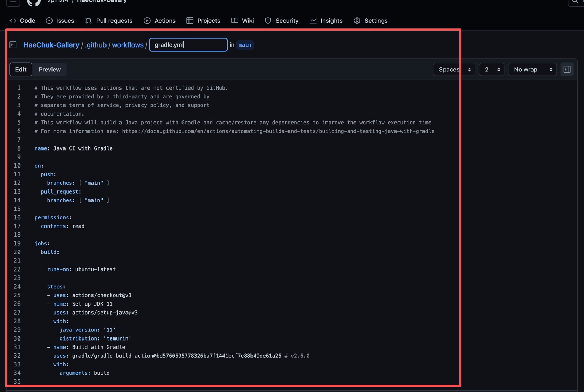The height and width of the screenshot is (392, 584).
Task: Toggle the editor help side panel icon
Action: (567, 69)
